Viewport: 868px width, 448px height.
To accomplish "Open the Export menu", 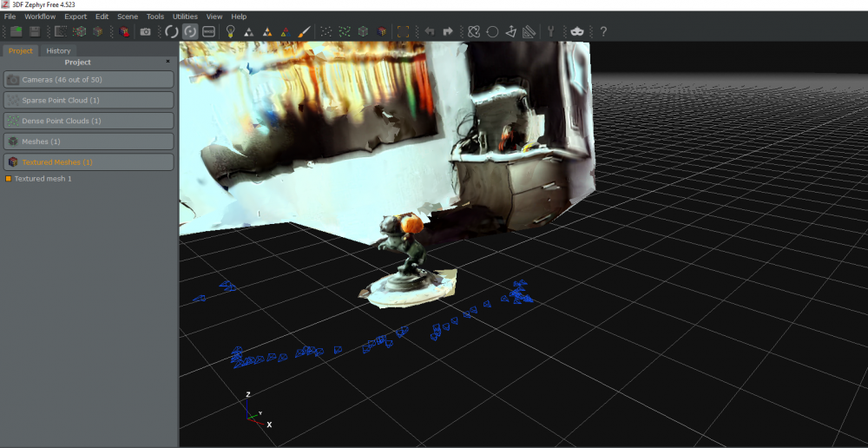I will [x=76, y=16].
